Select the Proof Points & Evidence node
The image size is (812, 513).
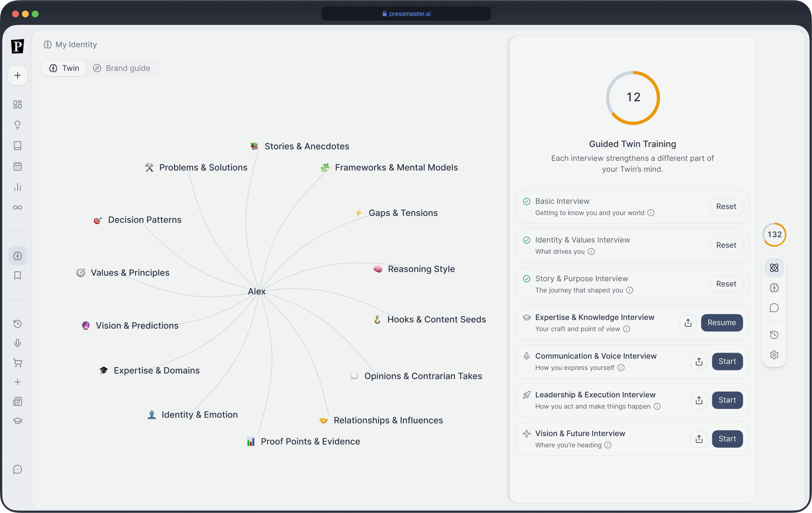[303, 441]
